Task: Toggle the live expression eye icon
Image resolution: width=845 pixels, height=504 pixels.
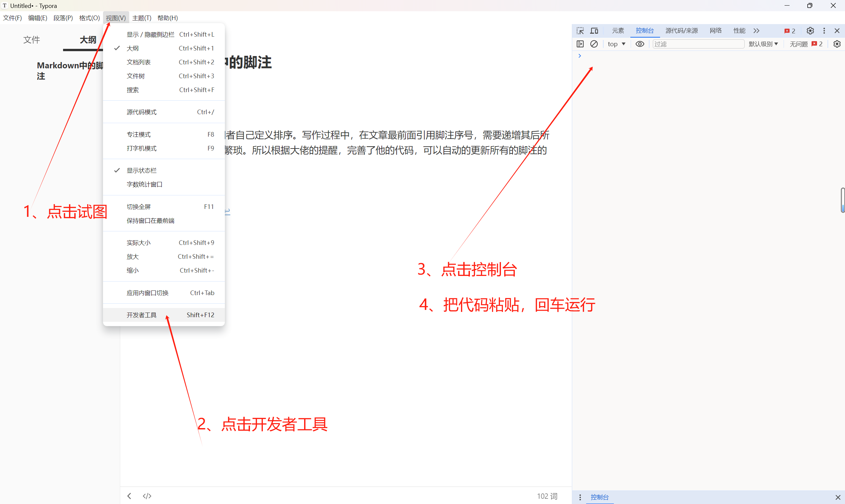Action: point(640,44)
